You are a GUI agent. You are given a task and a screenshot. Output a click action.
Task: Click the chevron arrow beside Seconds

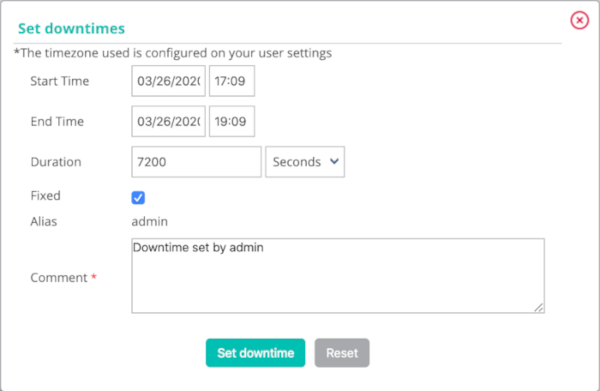coord(334,161)
